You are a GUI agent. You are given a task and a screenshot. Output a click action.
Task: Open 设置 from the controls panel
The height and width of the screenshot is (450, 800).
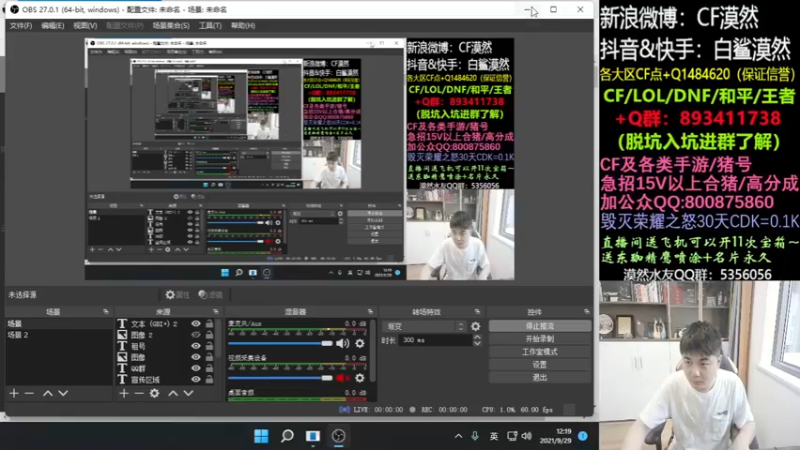[540, 365]
